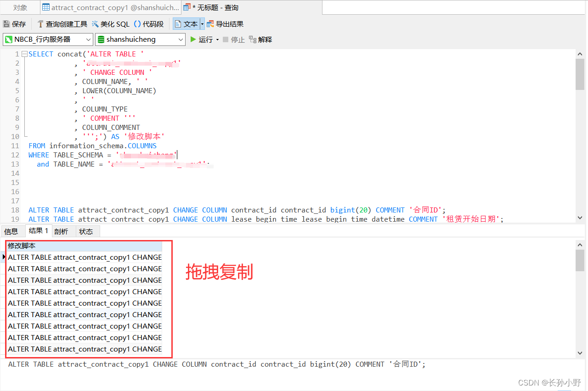This screenshot has width=588, height=391.
Task: Click the results grid scroll up arrow
Action: (580, 245)
